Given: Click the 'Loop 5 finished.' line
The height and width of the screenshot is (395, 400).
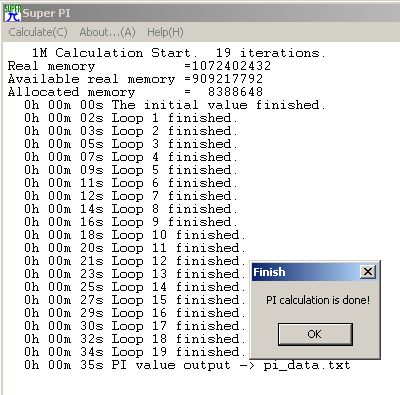Looking at the screenshot, I should click(x=131, y=170).
